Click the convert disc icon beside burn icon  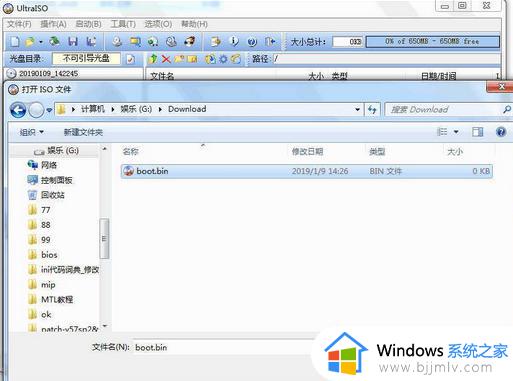tap(171, 42)
